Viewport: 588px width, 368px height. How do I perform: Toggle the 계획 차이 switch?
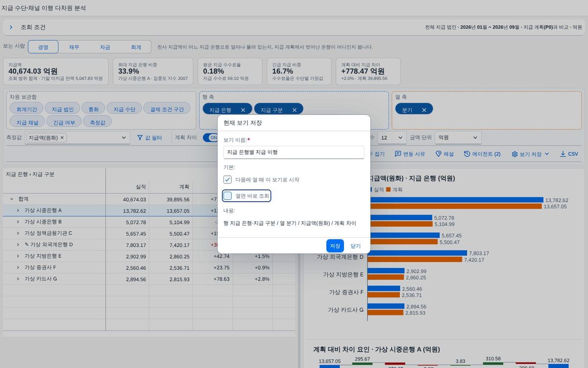coord(211,138)
